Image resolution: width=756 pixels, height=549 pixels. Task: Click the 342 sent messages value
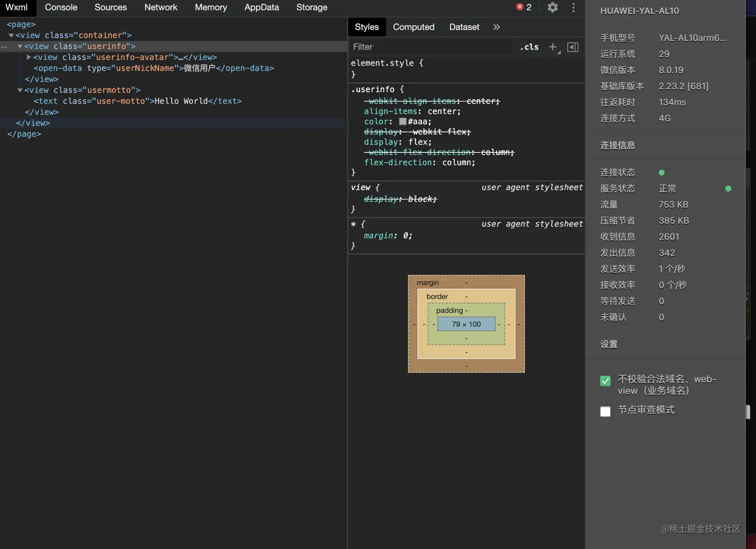point(666,253)
